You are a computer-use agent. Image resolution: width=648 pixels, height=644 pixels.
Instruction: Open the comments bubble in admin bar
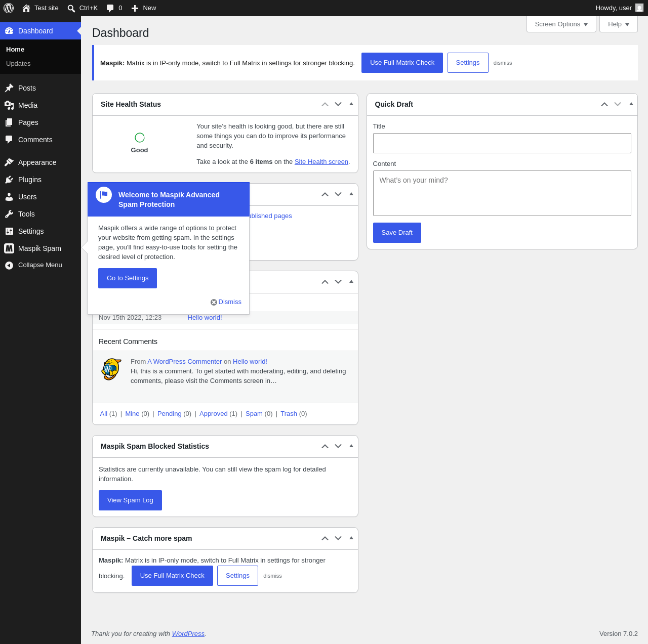click(110, 8)
